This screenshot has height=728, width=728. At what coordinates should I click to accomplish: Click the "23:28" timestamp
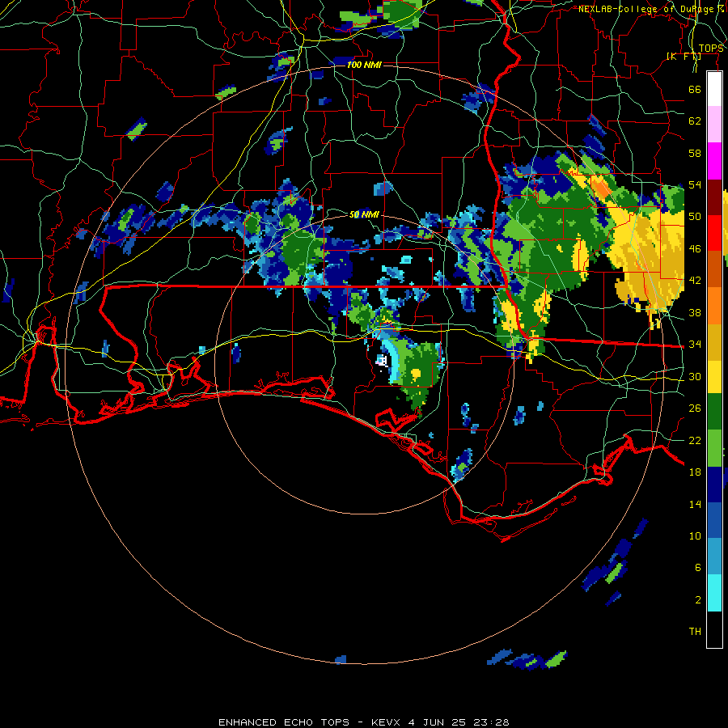click(x=491, y=722)
